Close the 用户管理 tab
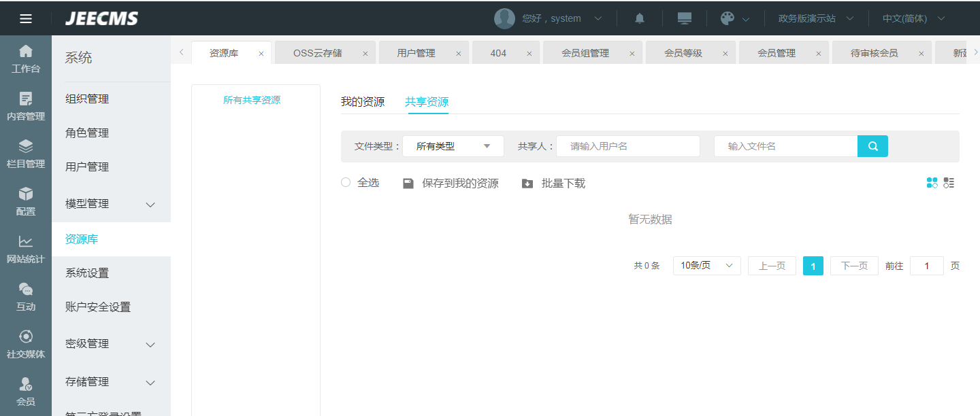Viewport: 980px width, 416px height. coord(458,54)
